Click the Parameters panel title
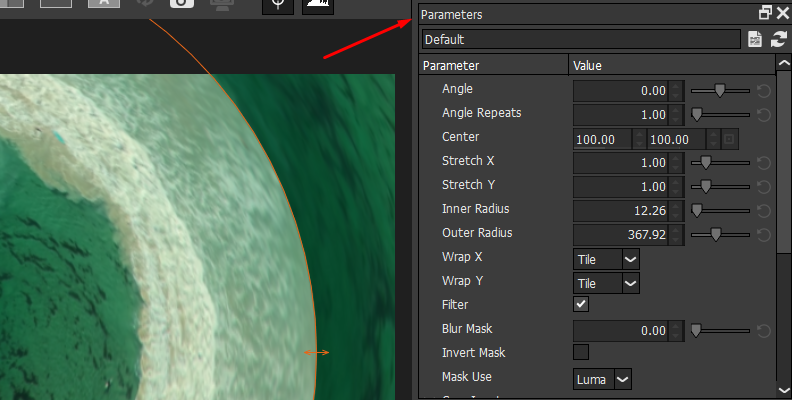The width and height of the screenshot is (792, 400). click(452, 15)
